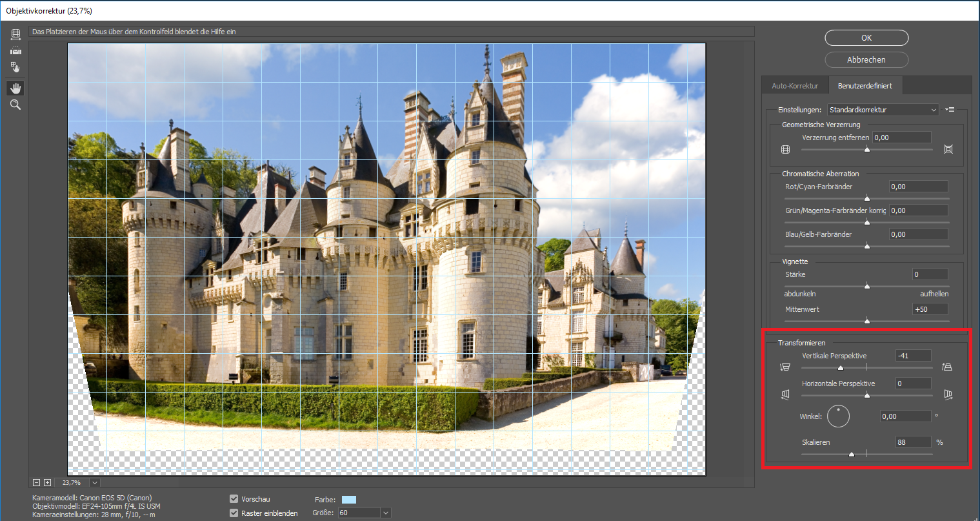
Task: Click the Abbrechen button
Action: point(866,59)
